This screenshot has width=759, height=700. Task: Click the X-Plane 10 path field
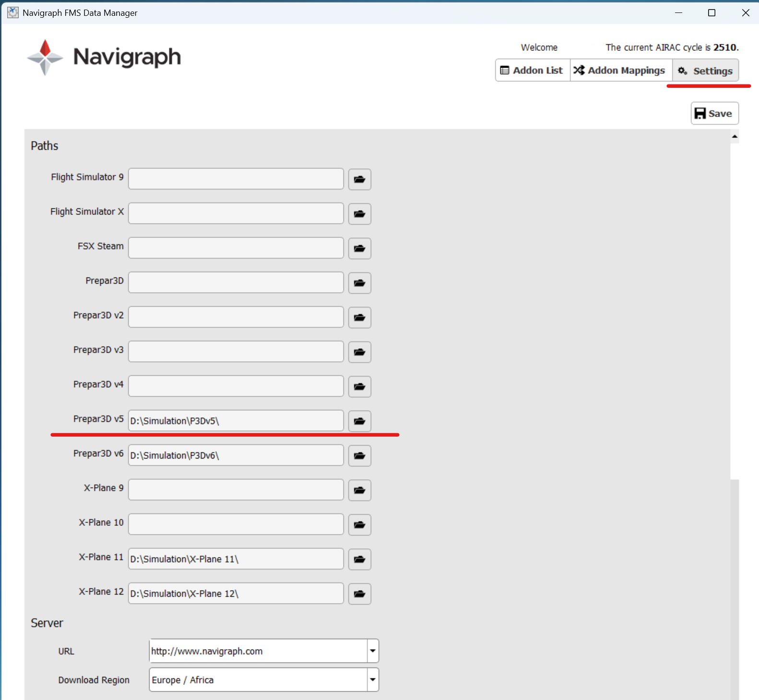coord(236,524)
